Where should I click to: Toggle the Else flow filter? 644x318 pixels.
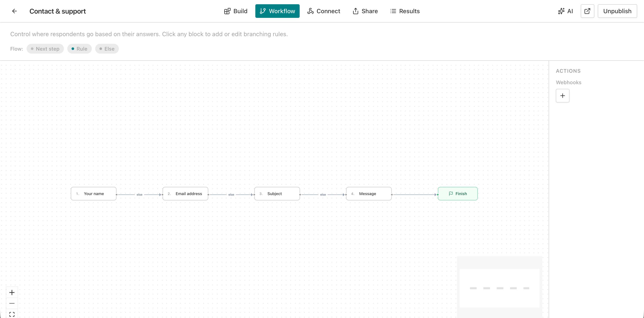pos(107,49)
